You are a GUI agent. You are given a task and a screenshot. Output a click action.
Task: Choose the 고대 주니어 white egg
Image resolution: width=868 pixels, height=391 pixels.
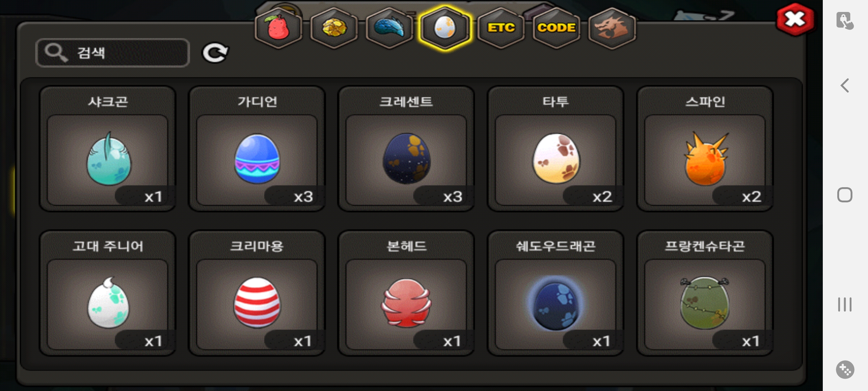(x=108, y=293)
